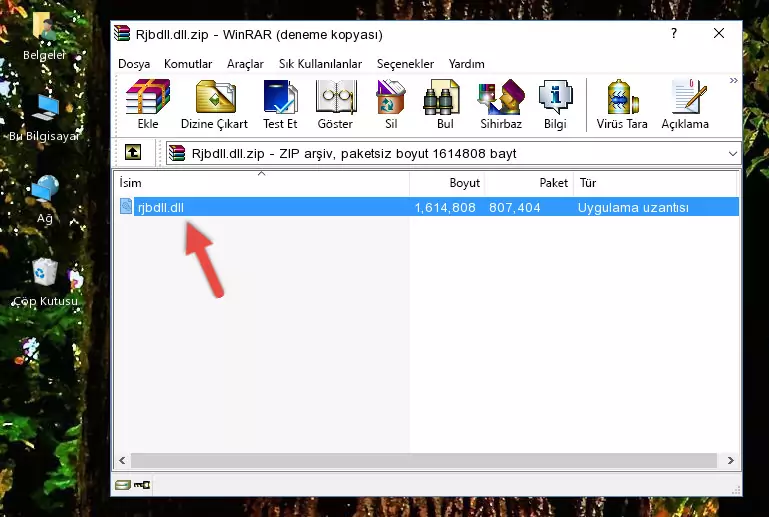Viewport: 769px width, 517px height.
Task: Open the Göster viewer icon
Action: (335, 104)
